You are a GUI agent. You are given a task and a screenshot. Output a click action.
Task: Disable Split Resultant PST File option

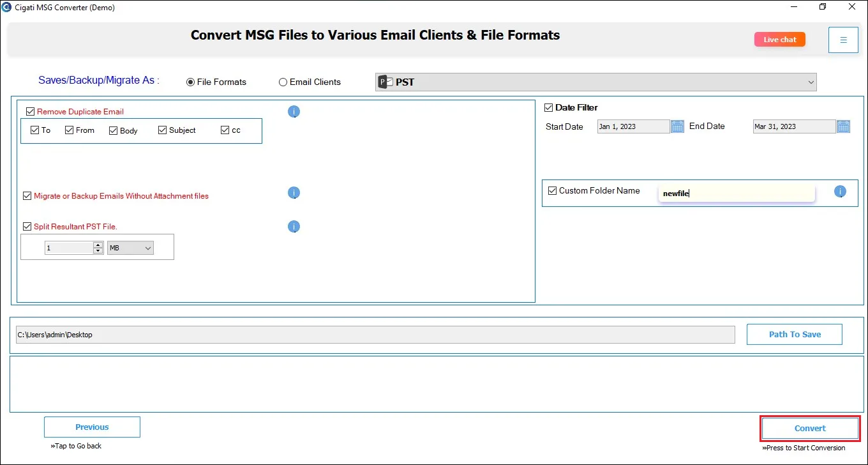pos(27,226)
